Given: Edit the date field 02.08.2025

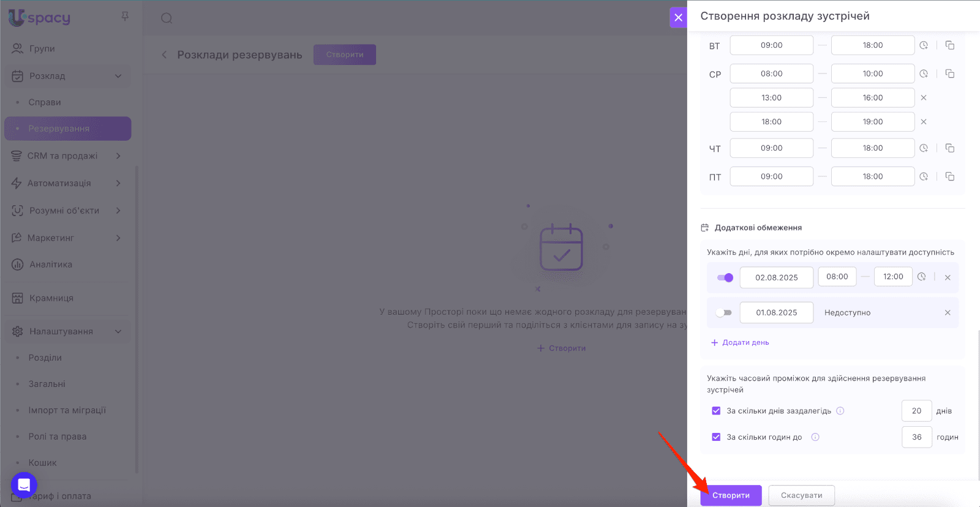Looking at the screenshot, I should pos(777,277).
